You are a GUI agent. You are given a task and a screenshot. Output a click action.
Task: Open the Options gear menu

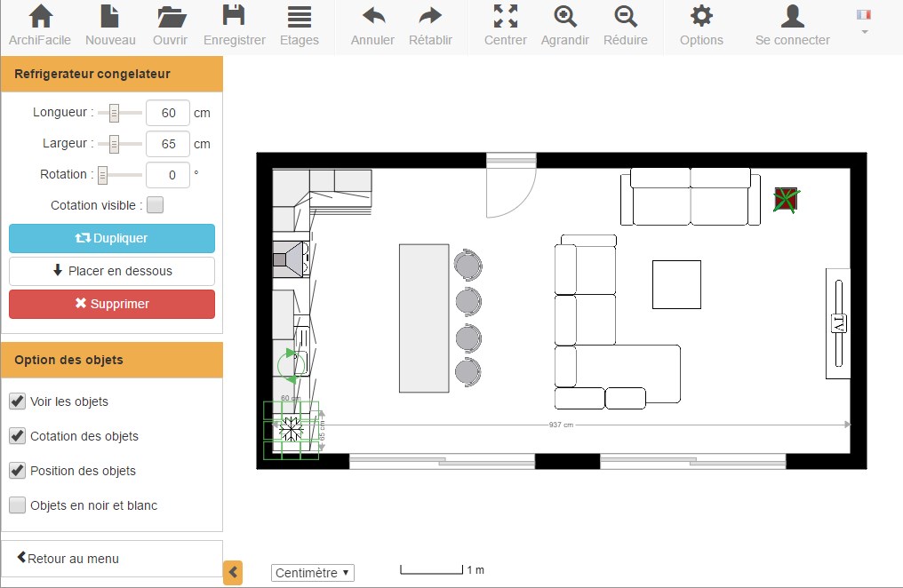(x=701, y=25)
